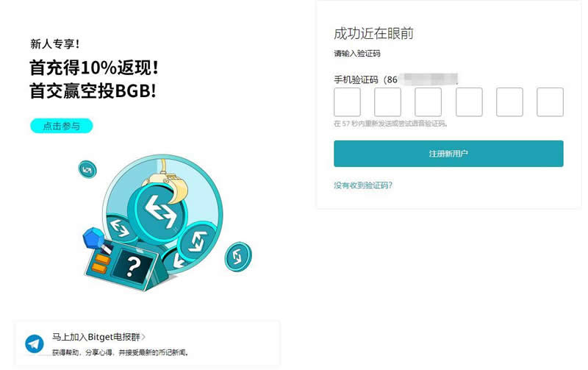
Task: Click the orange buttons on the machine
Action: (100, 263)
